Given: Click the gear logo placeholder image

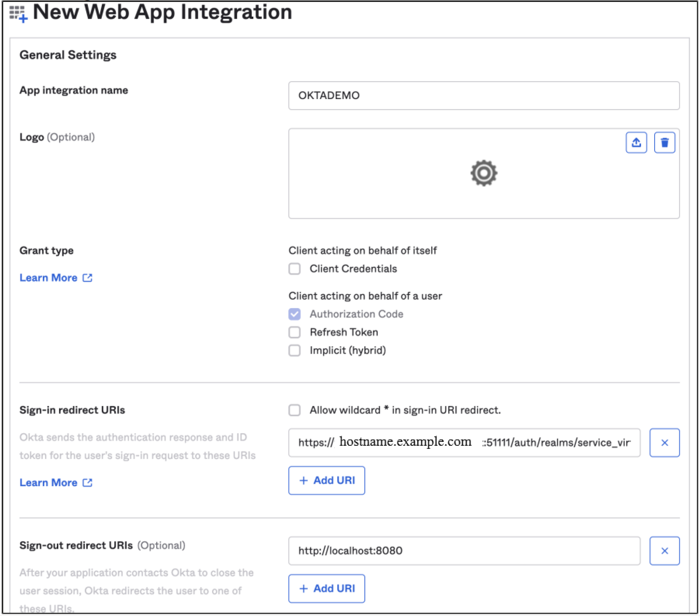Looking at the screenshot, I should coord(483,173).
